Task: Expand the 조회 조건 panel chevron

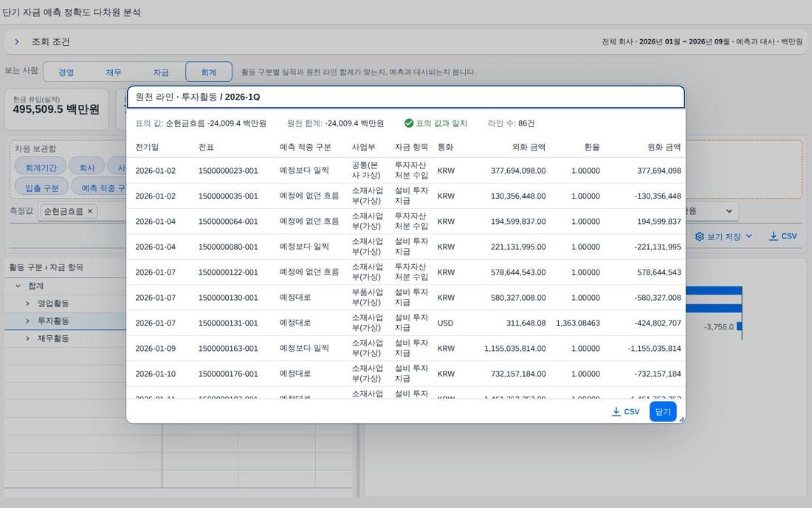Action: [16, 41]
